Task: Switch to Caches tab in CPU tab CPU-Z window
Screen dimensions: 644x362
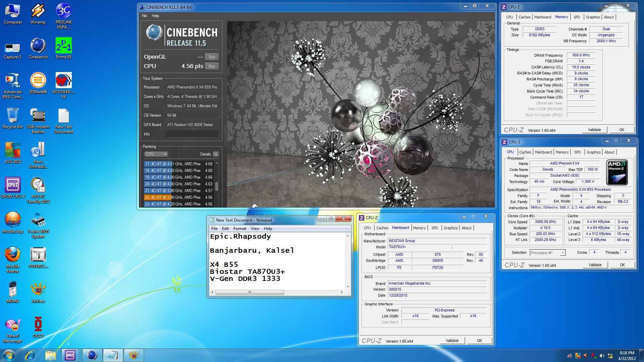Action: click(x=525, y=152)
